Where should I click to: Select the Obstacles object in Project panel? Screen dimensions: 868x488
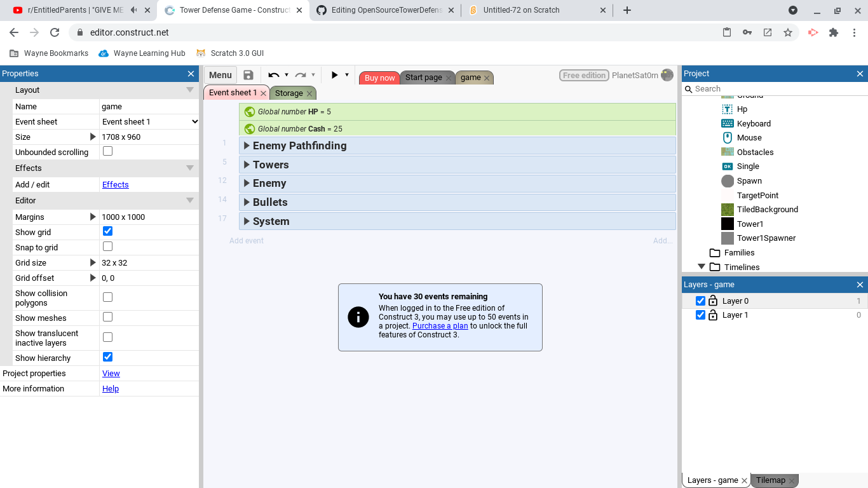tap(755, 152)
